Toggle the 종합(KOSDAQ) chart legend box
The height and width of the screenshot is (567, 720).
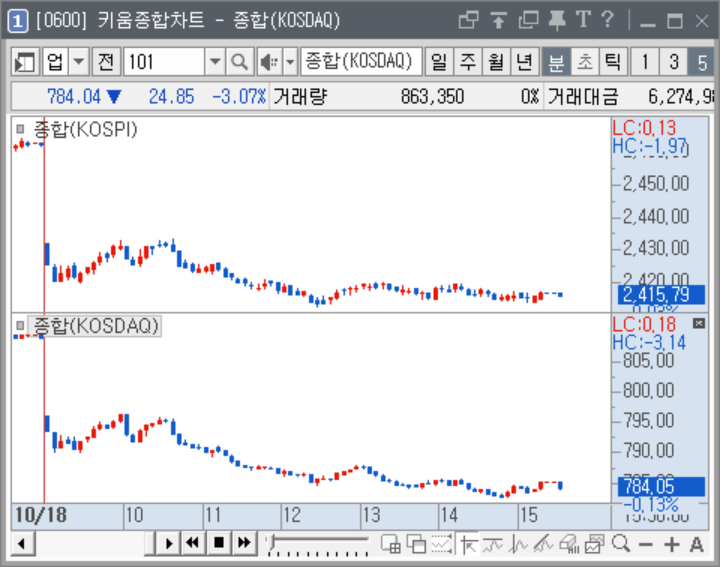point(20,326)
